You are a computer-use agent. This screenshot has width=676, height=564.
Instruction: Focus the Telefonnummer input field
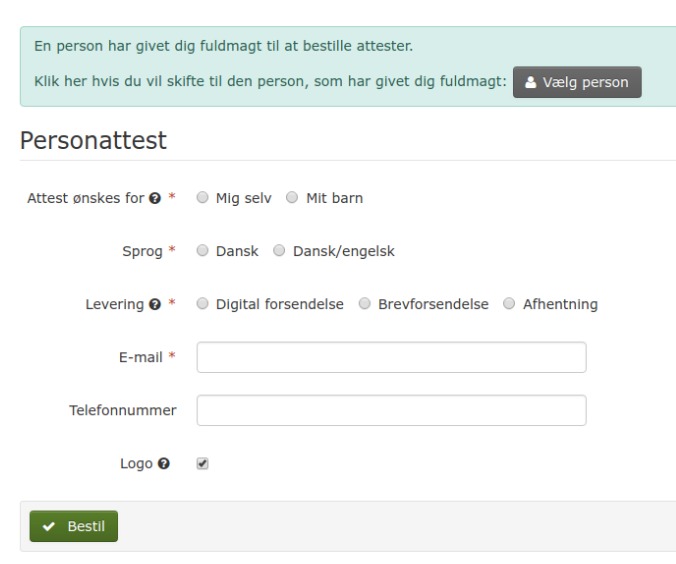point(391,410)
